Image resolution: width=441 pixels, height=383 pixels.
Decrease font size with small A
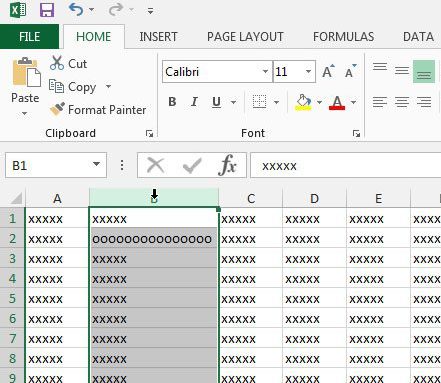click(x=350, y=71)
